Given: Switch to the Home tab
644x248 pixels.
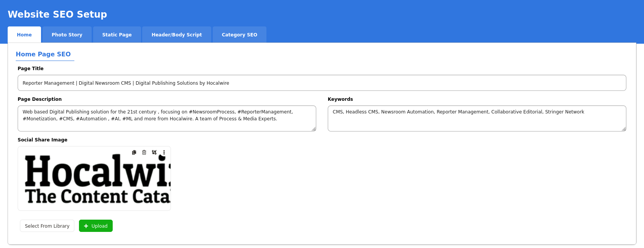Looking at the screenshot, I should [x=24, y=34].
